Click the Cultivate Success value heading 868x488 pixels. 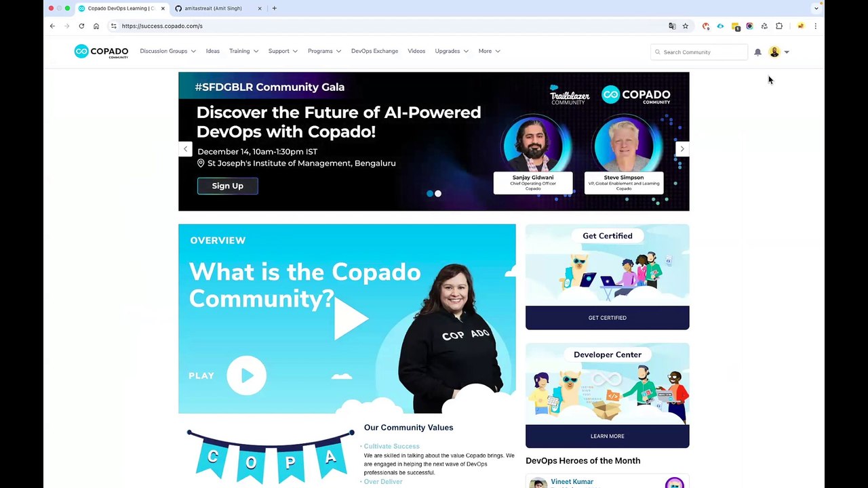[391, 446]
